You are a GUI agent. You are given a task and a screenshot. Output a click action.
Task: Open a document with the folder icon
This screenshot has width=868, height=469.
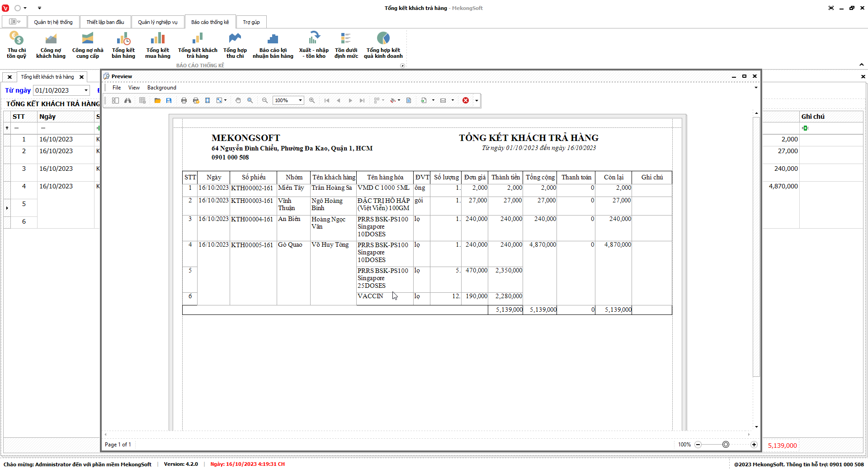coord(157,100)
